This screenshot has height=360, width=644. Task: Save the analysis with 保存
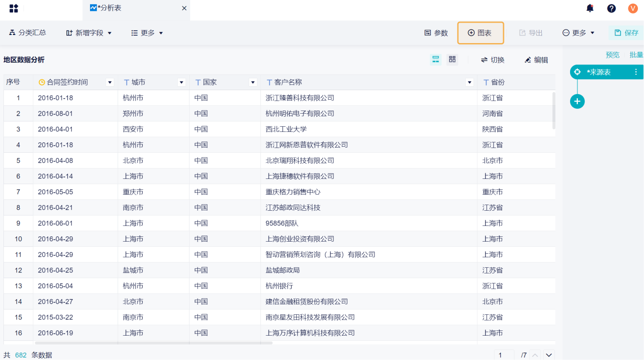click(626, 33)
